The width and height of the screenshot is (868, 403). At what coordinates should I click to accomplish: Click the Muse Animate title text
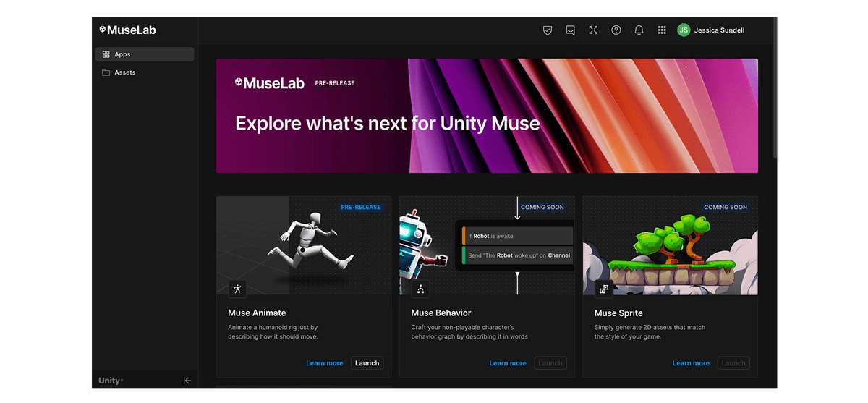pos(257,313)
